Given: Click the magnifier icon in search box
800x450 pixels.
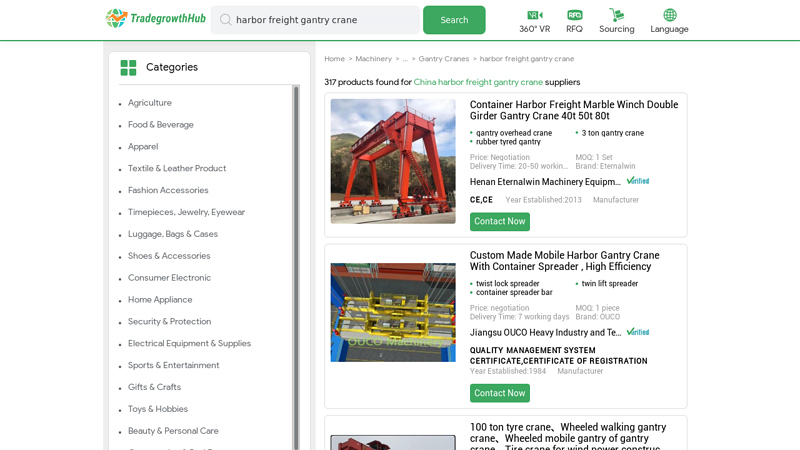Looking at the screenshot, I should (226, 20).
